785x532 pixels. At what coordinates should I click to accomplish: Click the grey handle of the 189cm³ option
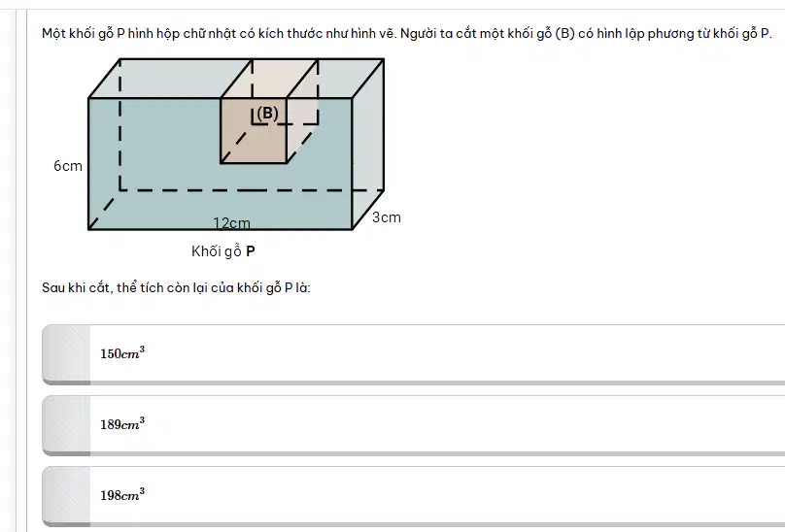[67, 425]
